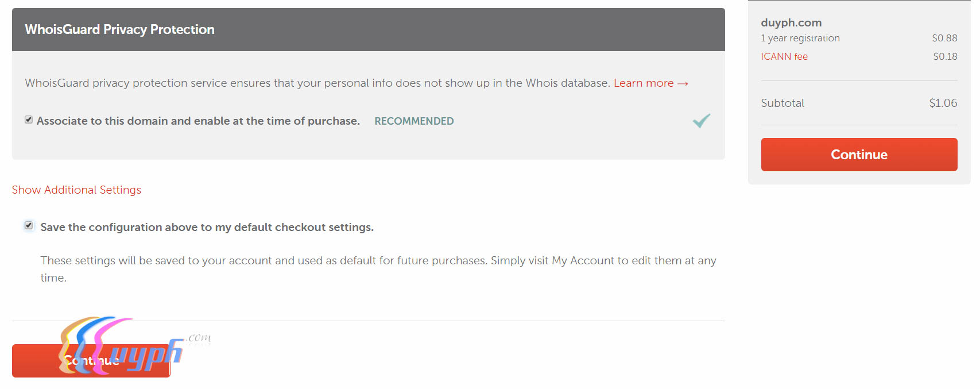Click the arrow icon after Learn more
Viewport: 980px width, 389px height.
(x=683, y=84)
